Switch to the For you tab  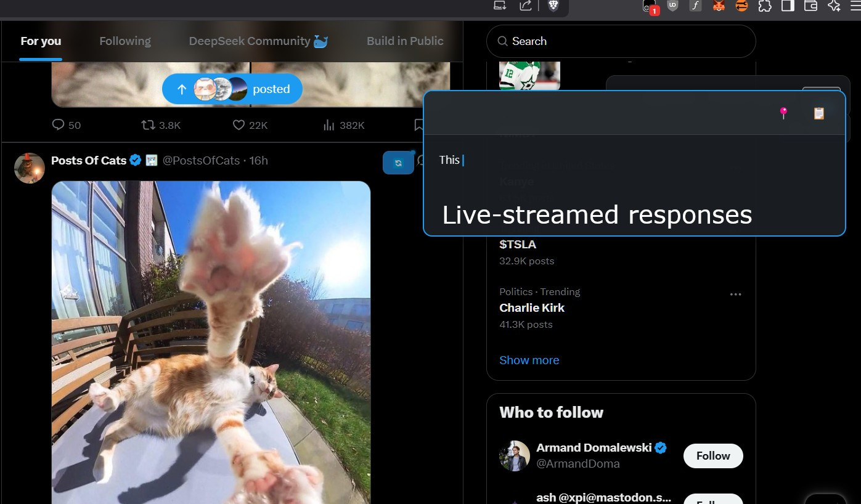[41, 41]
